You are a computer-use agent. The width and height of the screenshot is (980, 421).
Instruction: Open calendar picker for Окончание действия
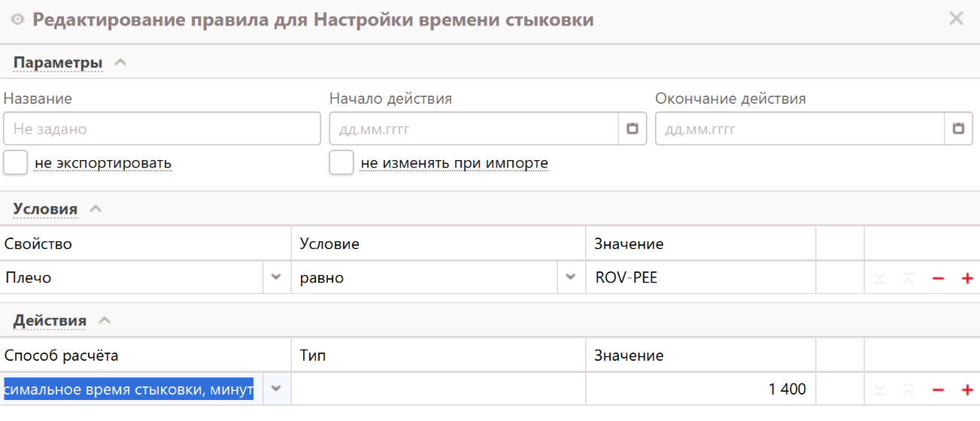(x=958, y=129)
